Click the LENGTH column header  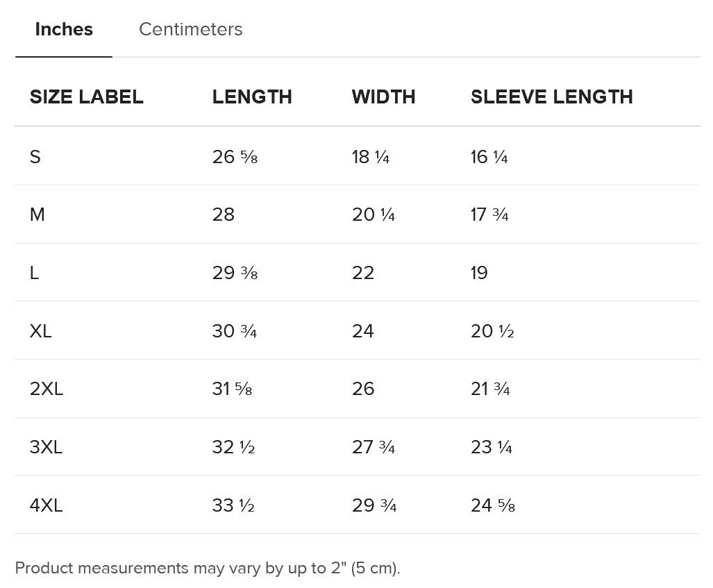[252, 96]
